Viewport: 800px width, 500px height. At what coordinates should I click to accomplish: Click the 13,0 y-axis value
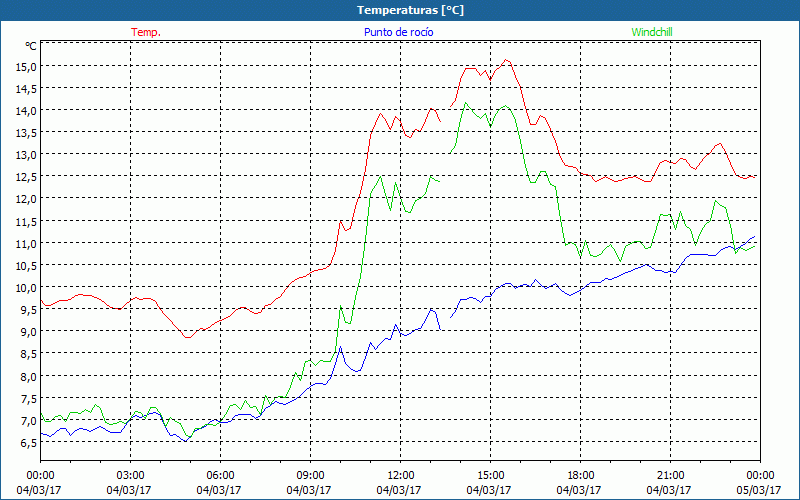[x=27, y=155]
